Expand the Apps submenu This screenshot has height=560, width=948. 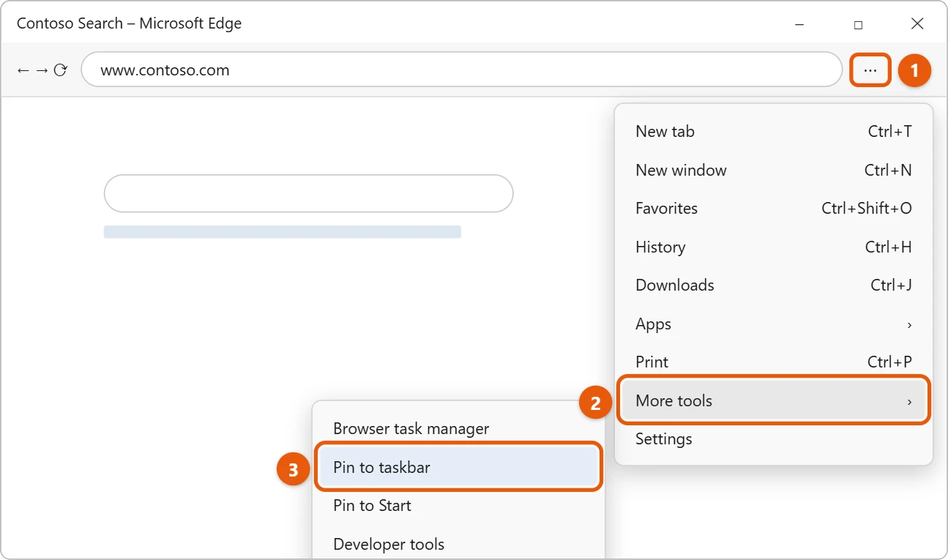coord(774,324)
